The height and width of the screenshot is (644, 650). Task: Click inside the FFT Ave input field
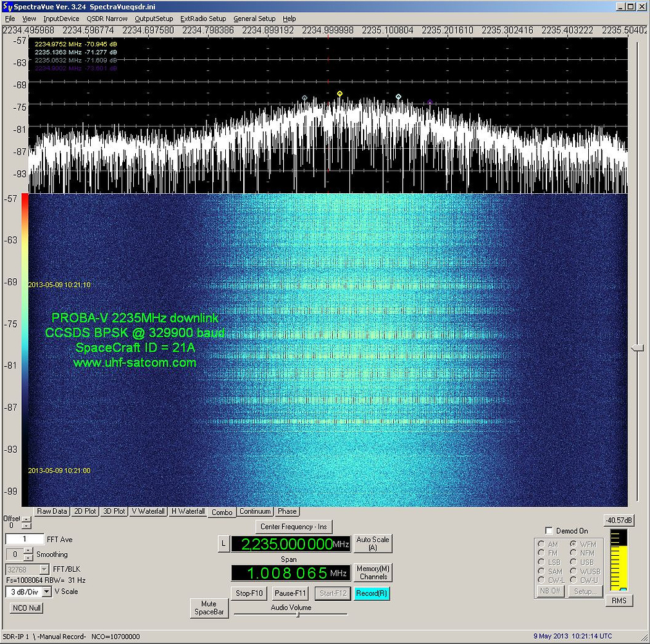click(x=24, y=538)
